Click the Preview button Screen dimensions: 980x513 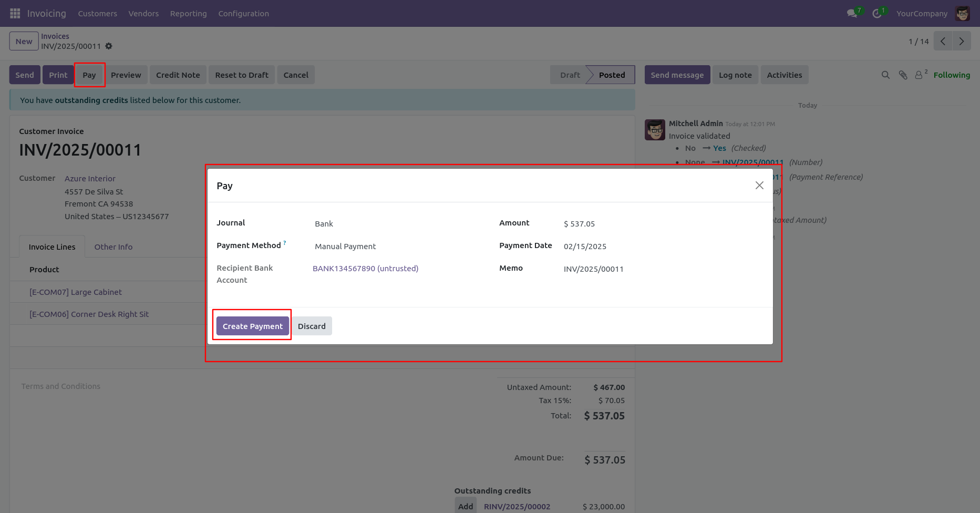(x=126, y=75)
